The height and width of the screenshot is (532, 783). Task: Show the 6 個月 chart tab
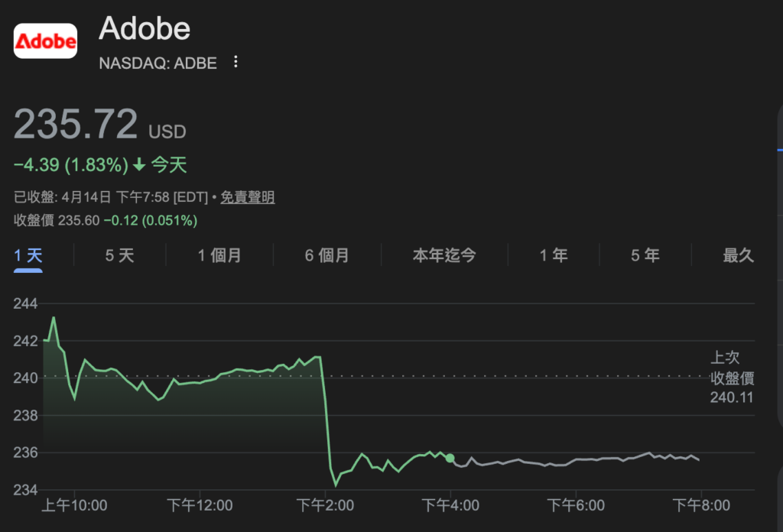(x=327, y=255)
